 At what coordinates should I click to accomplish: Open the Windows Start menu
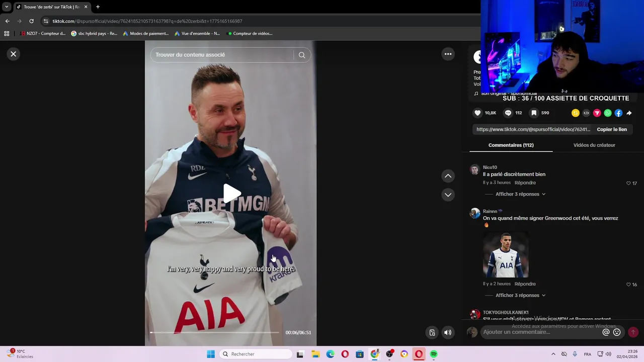[x=211, y=354]
